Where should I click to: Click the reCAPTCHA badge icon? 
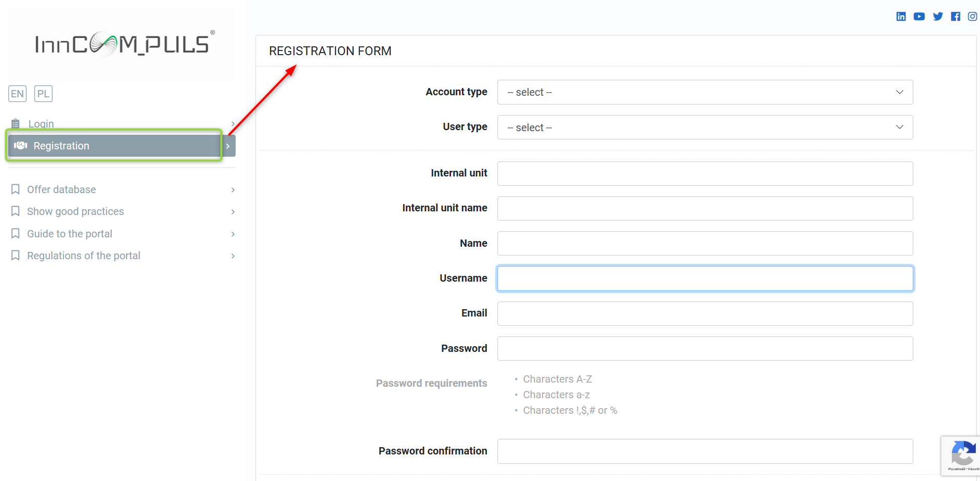click(963, 453)
